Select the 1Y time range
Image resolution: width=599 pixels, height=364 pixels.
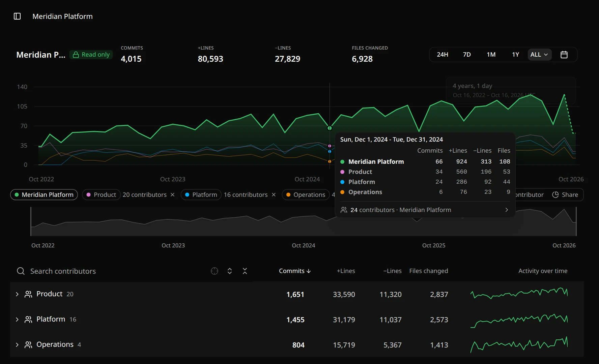[x=515, y=55]
